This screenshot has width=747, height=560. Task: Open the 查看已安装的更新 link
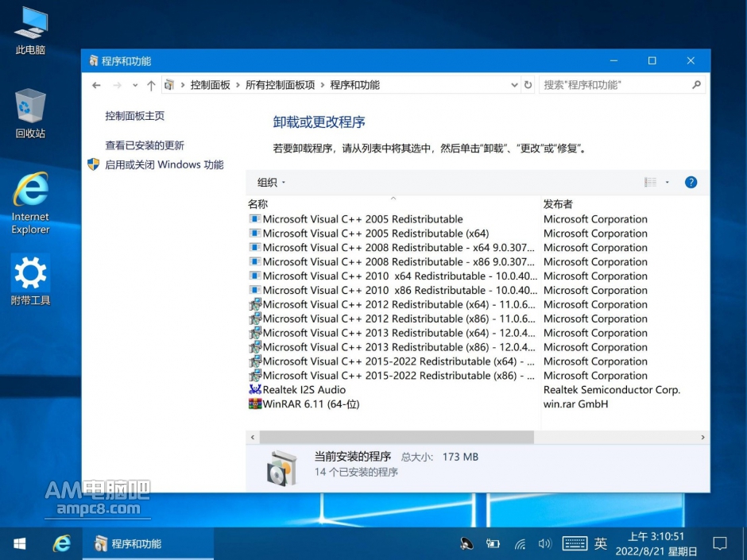click(145, 145)
